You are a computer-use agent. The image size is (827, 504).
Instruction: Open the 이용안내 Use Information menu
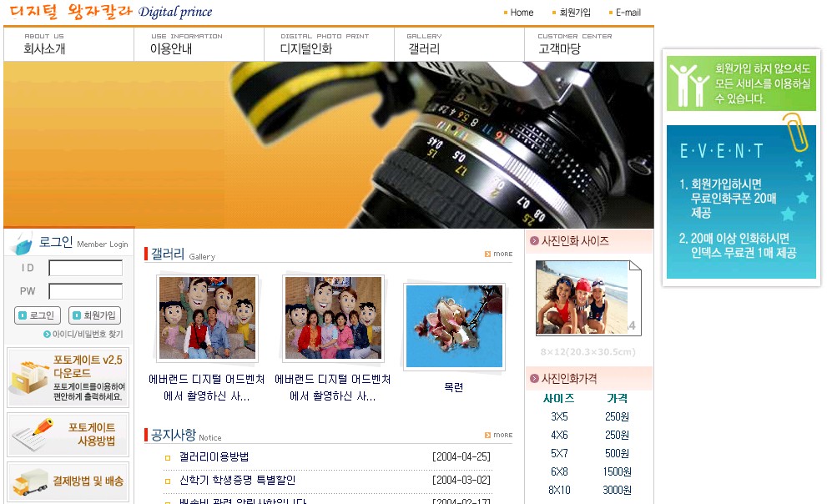click(x=186, y=43)
